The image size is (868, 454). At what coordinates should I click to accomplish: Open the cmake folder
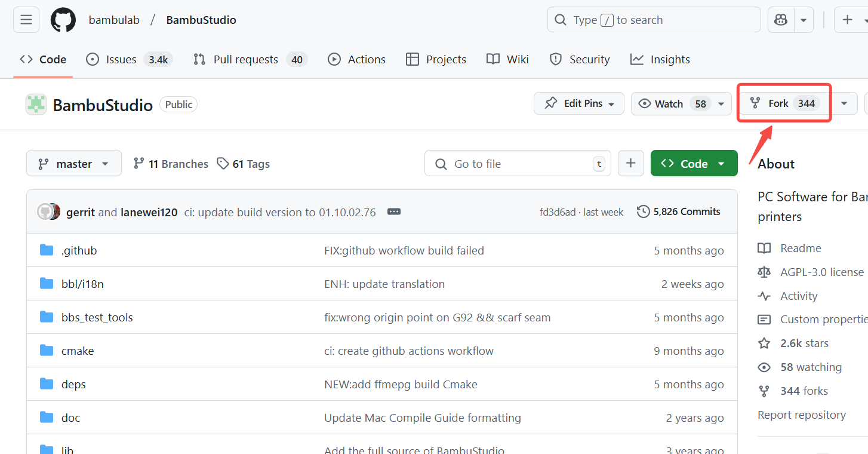(78, 351)
